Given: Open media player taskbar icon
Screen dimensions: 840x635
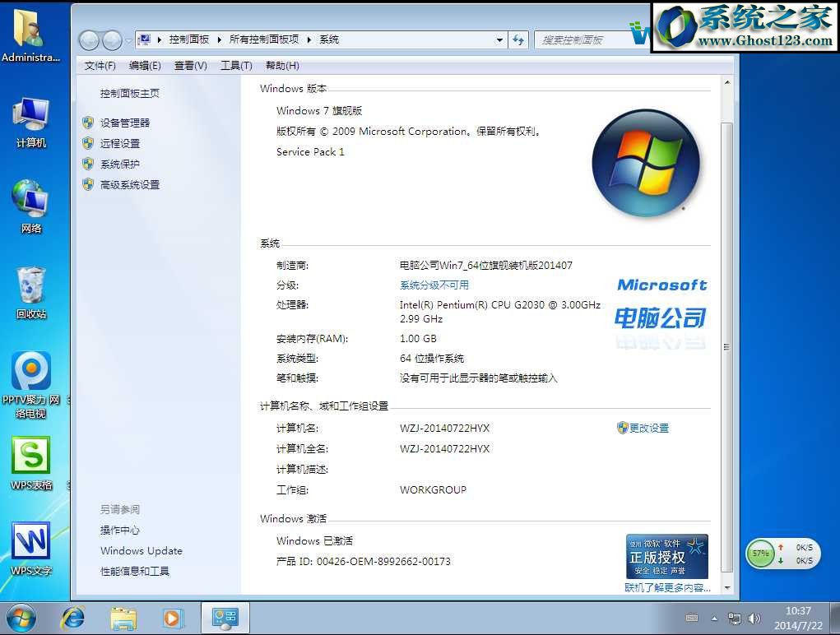Looking at the screenshot, I should tap(173, 619).
